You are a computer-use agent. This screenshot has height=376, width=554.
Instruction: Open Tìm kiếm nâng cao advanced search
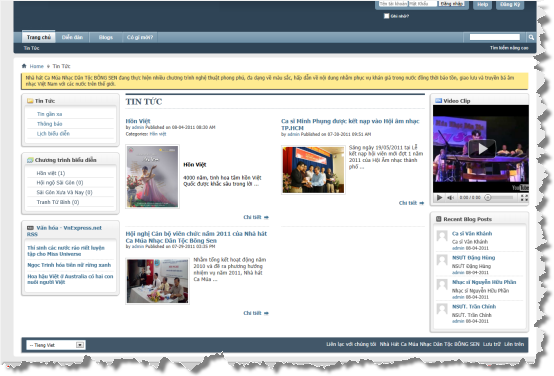pos(509,48)
